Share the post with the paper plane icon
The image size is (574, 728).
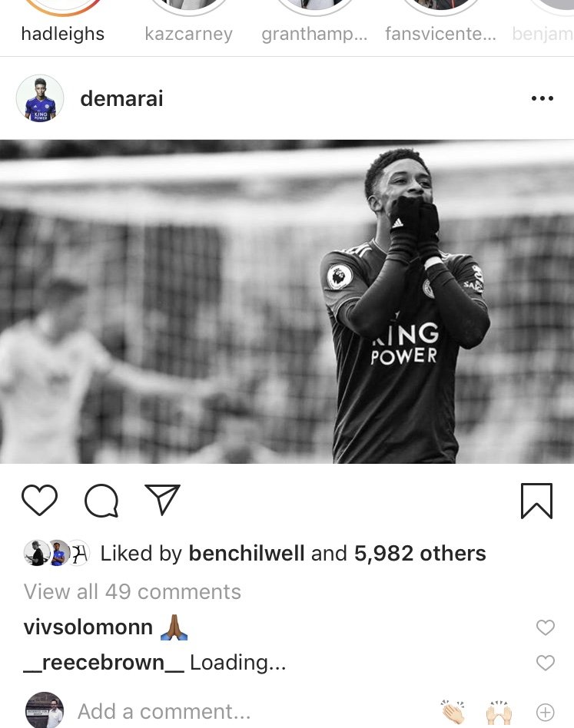coord(163,500)
